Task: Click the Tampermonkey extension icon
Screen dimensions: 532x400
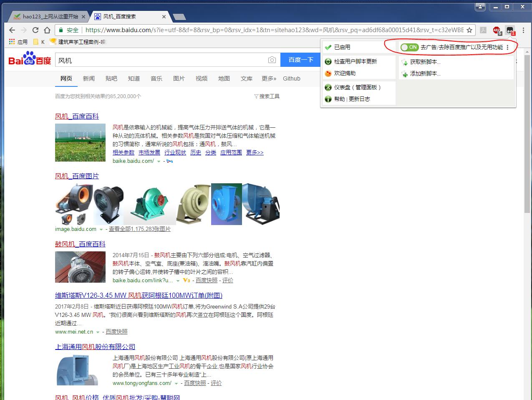Action: tap(510, 30)
